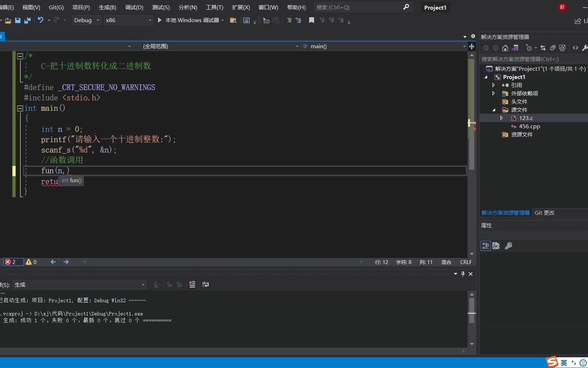The width and height of the screenshot is (588, 368).
Task: Click the Live Share icon
Action: point(578,21)
